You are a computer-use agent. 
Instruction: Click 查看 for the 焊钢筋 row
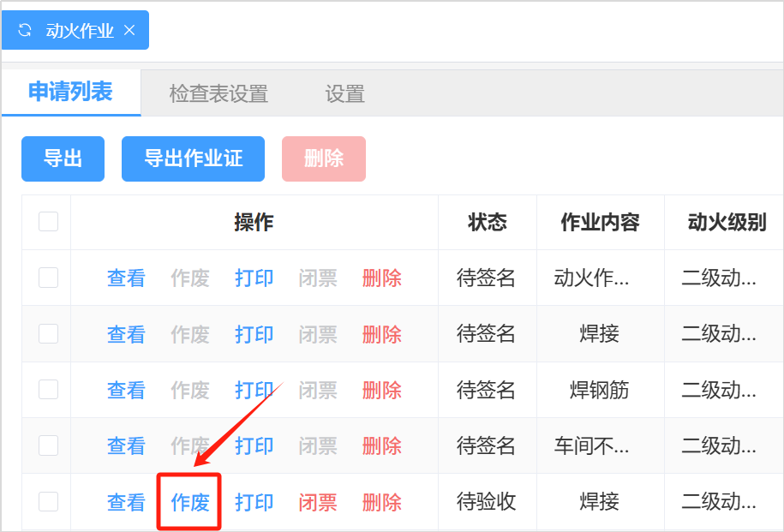point(126,390)
